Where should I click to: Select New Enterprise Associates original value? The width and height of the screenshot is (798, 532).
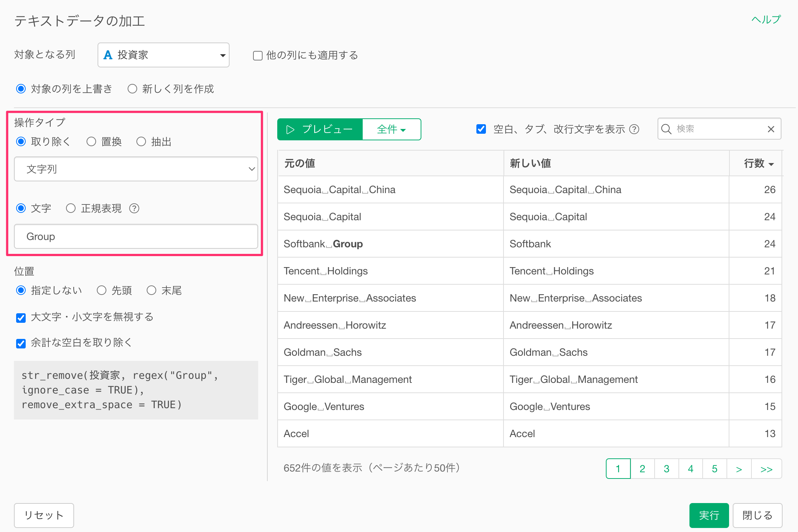tap(391, 298)
